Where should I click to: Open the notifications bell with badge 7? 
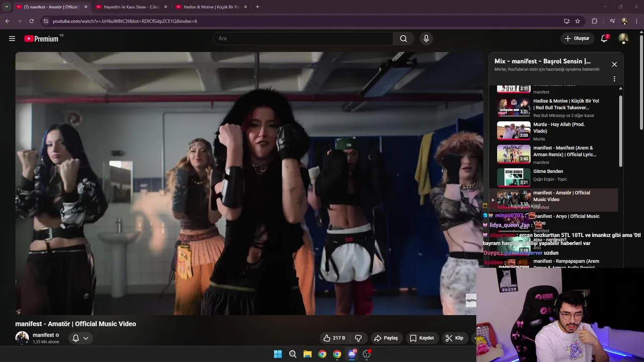click(x=605, y=39)
